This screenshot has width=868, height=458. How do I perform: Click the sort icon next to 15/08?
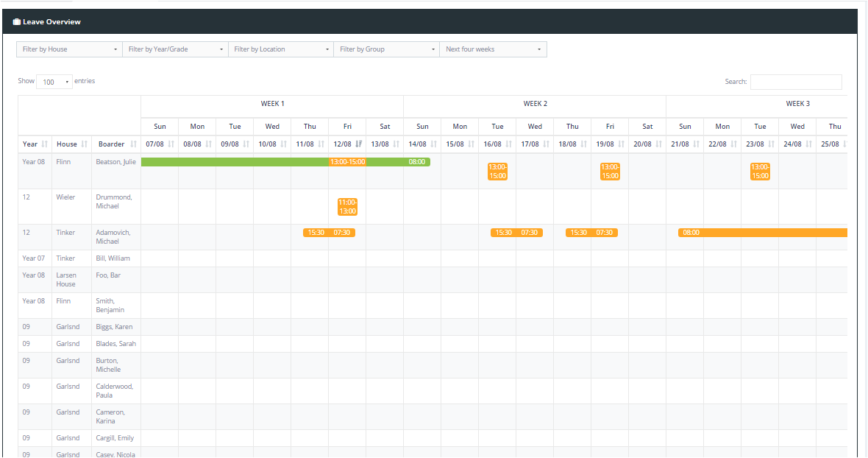click(x=471, y=144)
